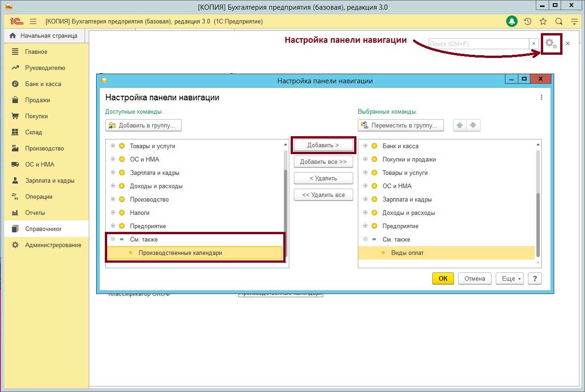The height and width of the screenshot is (392, 585).
Task: Select Зарплата и кадры in selected commands
Action: click(x=407, y=199)
